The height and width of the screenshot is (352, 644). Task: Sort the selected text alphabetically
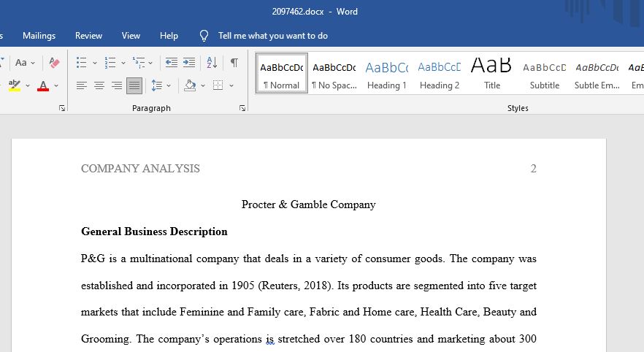click(x=212, y=62)
